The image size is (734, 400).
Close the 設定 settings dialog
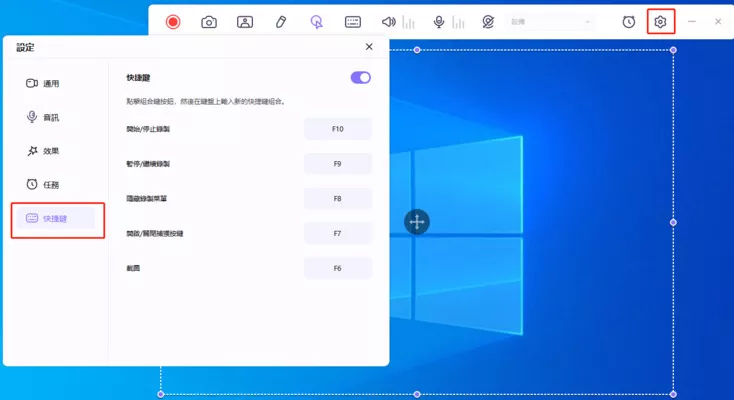[369, 47]
